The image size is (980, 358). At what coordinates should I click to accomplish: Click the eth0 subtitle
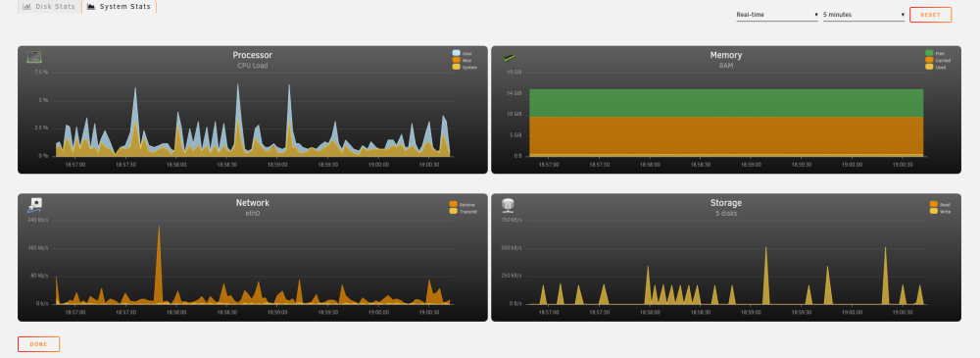tap(253, 214)
